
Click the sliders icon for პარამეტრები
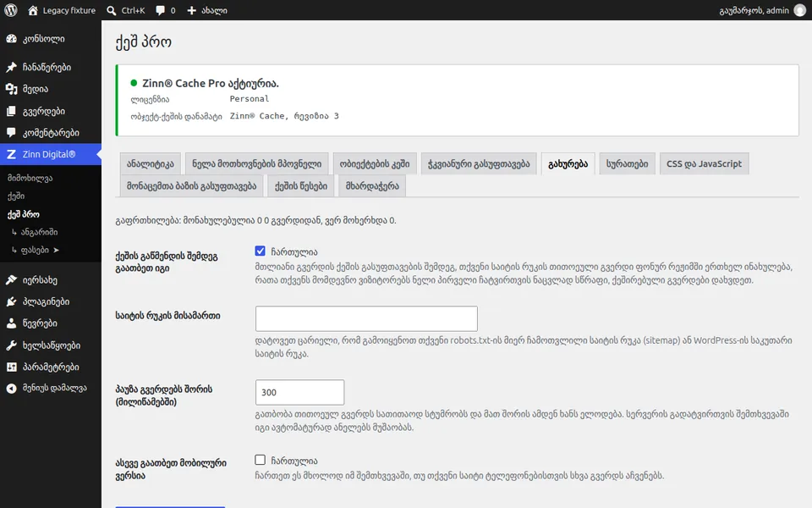[11, 367]
